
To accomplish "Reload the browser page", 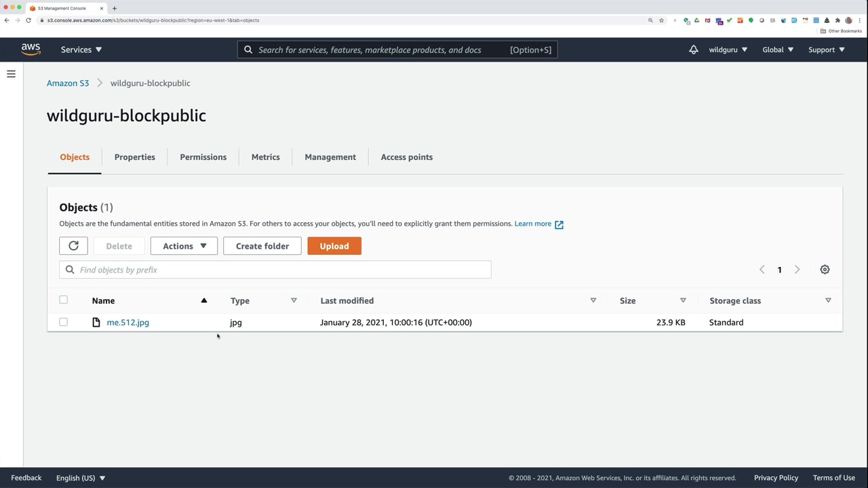I will point(28,20).
